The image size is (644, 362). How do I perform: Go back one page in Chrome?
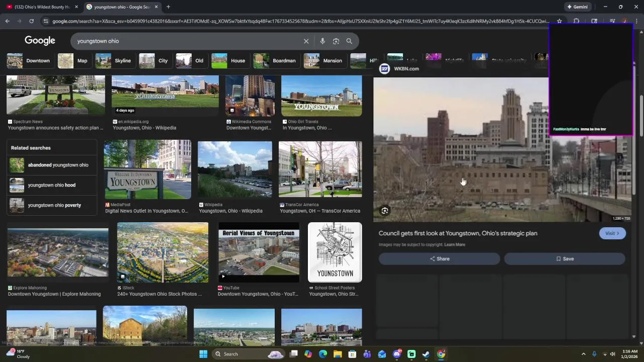(7, 21)
